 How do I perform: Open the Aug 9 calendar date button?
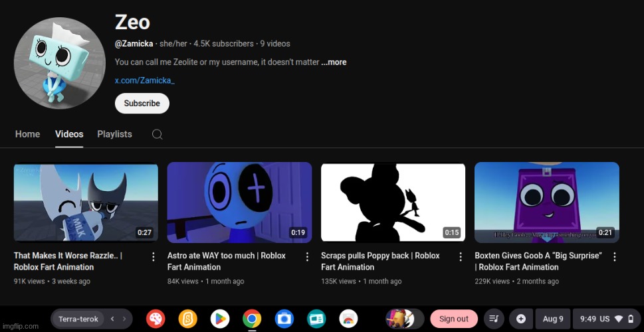tap(553, 319)
